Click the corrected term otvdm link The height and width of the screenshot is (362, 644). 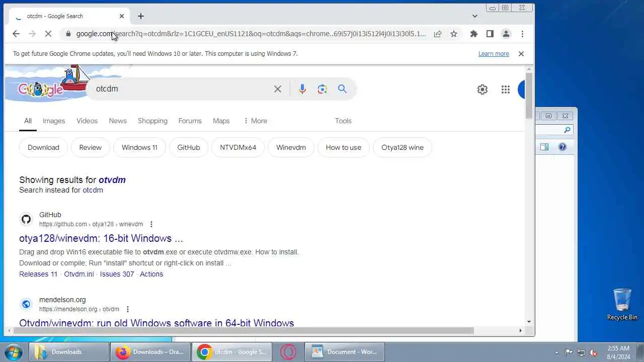pyautogui.click(x=112, y=179)
